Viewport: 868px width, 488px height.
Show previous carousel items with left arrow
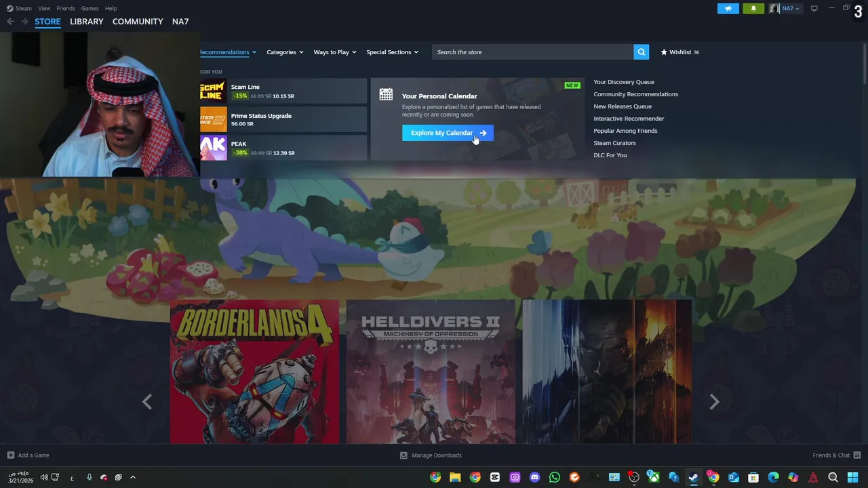pos(147,402)
